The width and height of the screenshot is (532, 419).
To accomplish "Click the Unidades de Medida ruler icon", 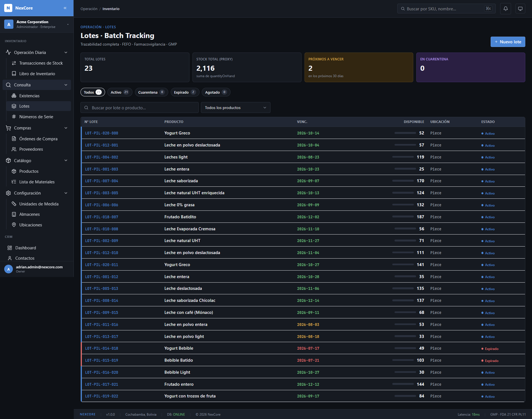I will [14, 204].
